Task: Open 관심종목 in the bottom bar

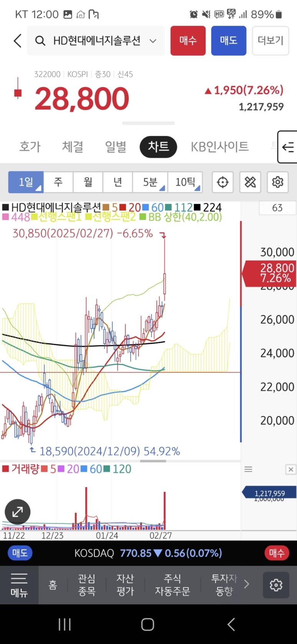Action: pos(87,585)
